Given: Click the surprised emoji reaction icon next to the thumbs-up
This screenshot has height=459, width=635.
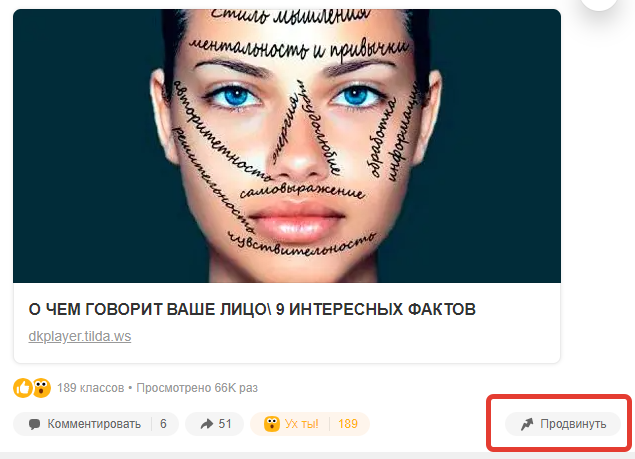Looking at the screenshot, I should coord(42,388).
